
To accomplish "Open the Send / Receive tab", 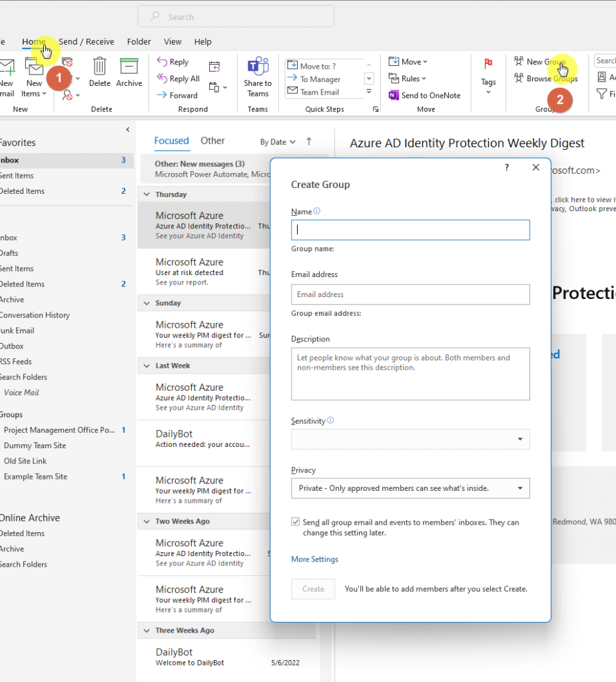I will tap(86, 42).
